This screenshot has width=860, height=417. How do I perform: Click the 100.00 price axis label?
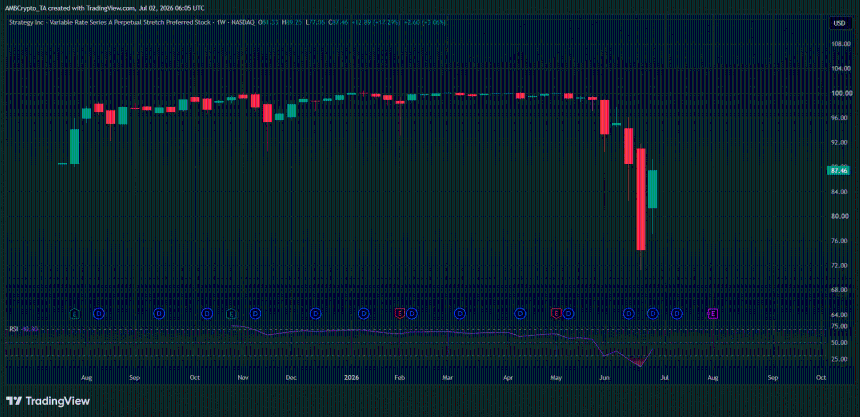click(838, 93)
